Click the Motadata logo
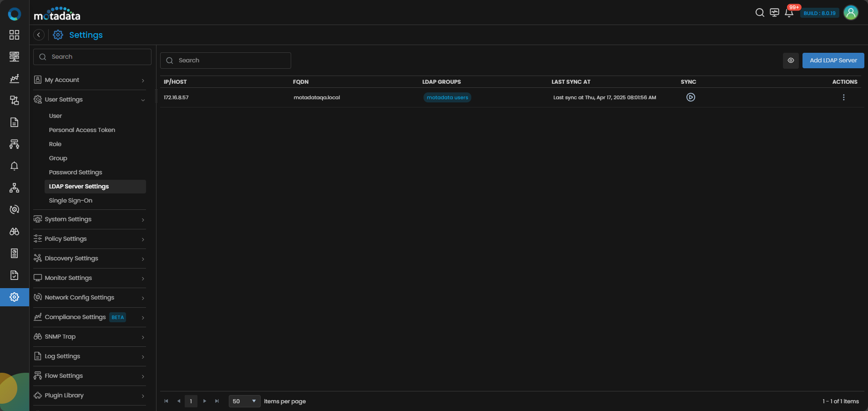Viewport: 868px width, 411px height. [x=57, y=14]
